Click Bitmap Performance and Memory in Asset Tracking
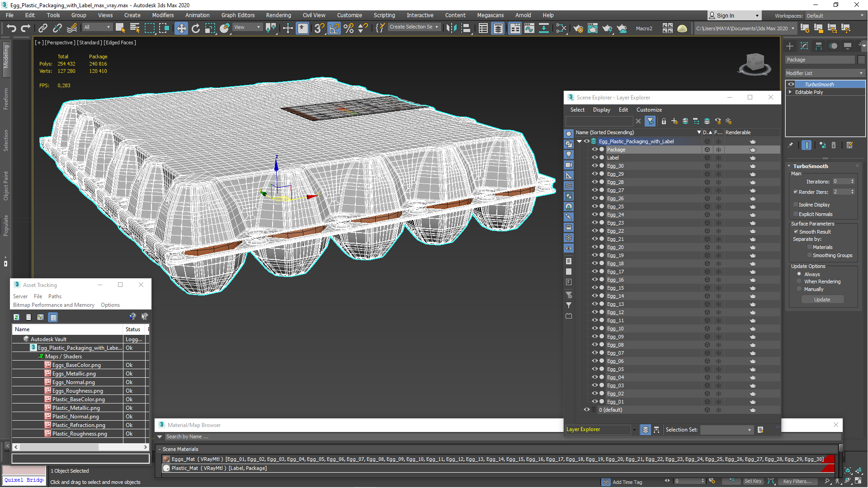This screenshot has width=868, height=488. click(54, 305)
